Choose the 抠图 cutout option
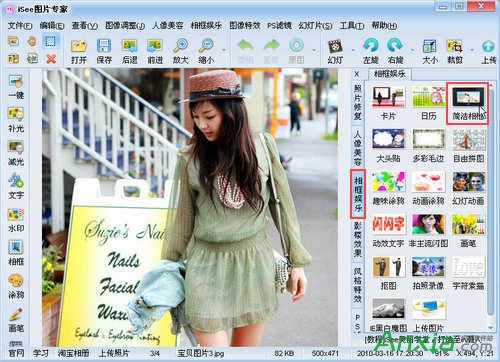Image resolution: width=500 pixels, height=362 pixels. (388, 273)
